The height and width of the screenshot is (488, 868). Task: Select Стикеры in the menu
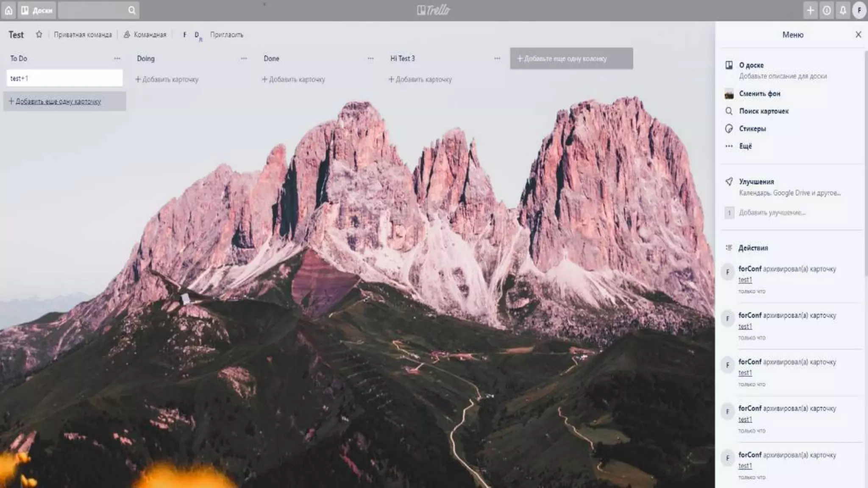(x=752, y=128)
